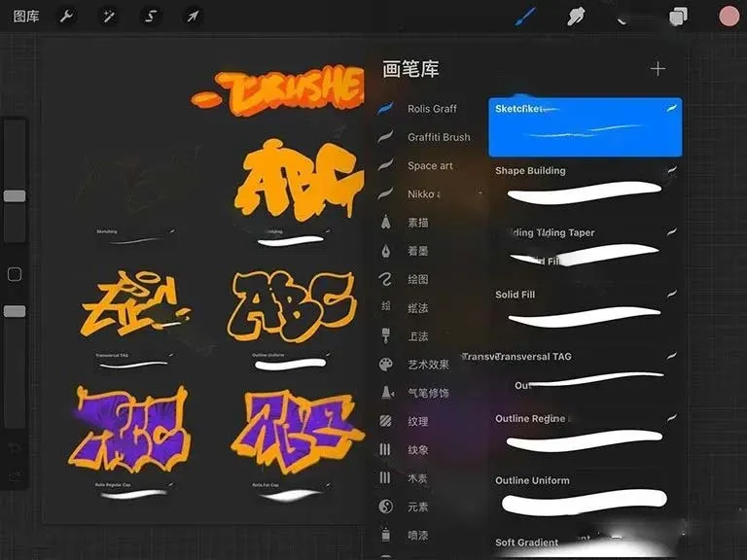Open the 喷漆 spray paint brush set
This screenshot has height=560, width=747.
click(x=418, y=536)
